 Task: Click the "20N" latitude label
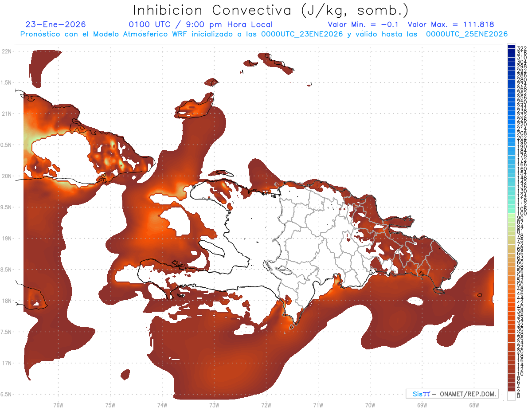pyautogui.click(x=7, y=176)
